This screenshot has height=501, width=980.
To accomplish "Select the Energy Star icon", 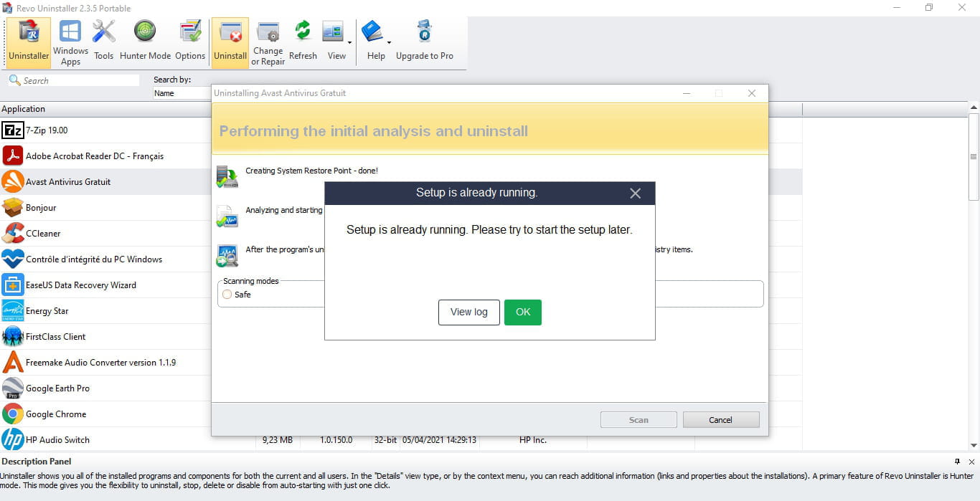I will coord(13,310).
